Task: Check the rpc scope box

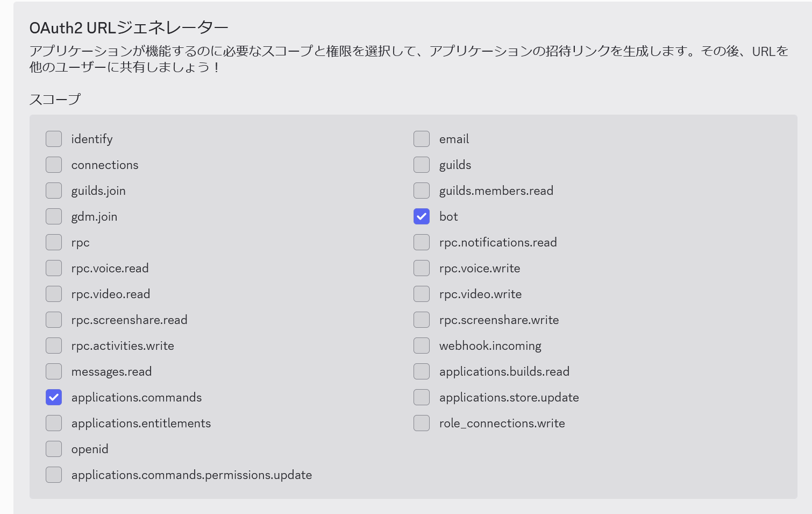Action: coord(54,242)
